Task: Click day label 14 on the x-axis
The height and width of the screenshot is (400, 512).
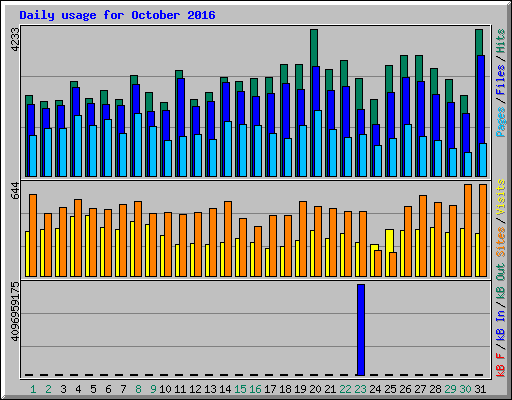Action: coord(225,389)
